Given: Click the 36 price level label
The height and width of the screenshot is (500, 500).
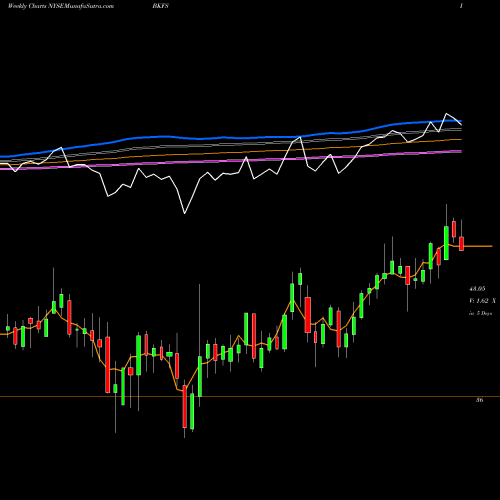Looking at the screenshot, I should point(479,400).
